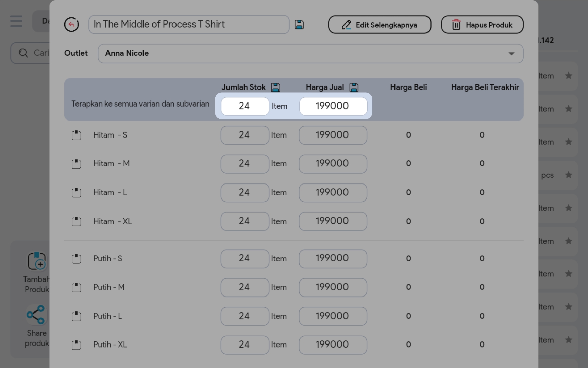Viewport: 588px width, 368px height.
Task: Click the save icon for Hitam - L
Action: (x=77, y=193)
